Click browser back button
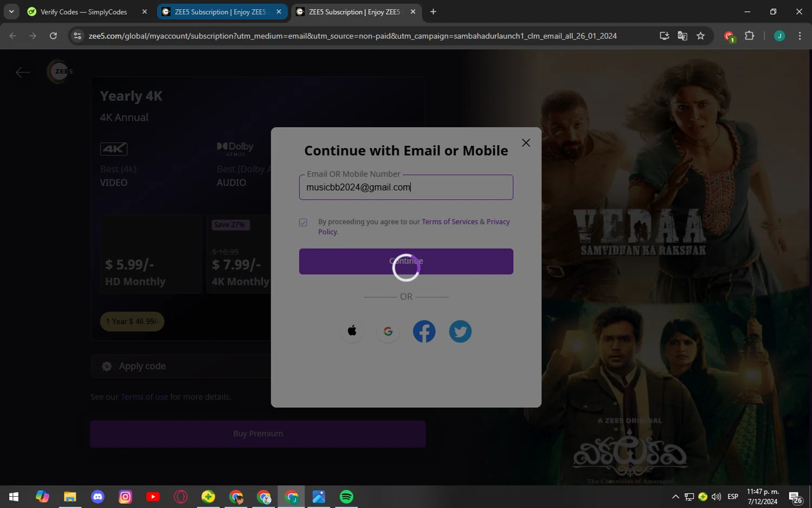The width and height of the screenshot is (812, 508). click(13, 36)
